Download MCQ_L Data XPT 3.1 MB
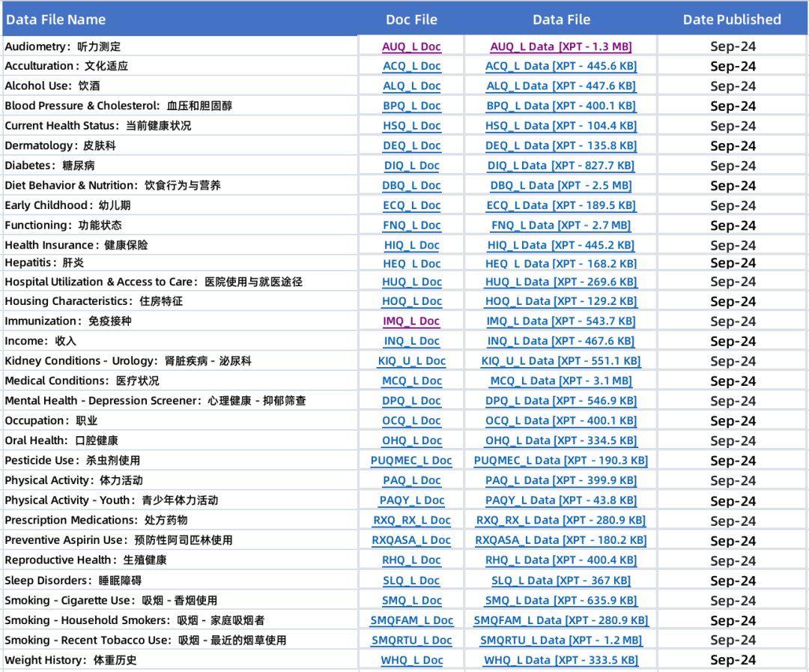 pyautogui.click(x=561, y=381)
